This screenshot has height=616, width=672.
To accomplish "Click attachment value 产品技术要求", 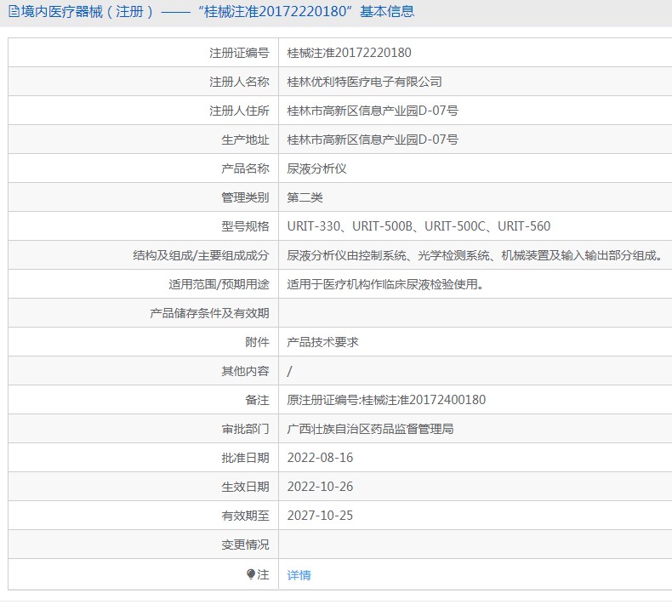I will click(x=322, y=342).
